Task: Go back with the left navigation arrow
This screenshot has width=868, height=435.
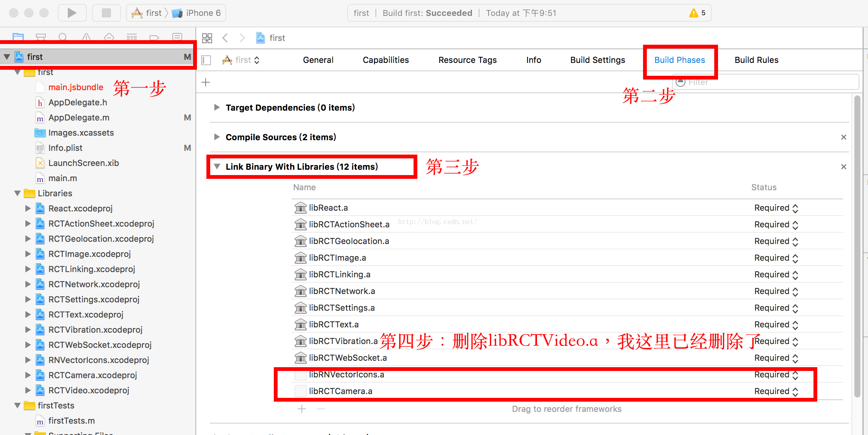Action: click(225, 38)
